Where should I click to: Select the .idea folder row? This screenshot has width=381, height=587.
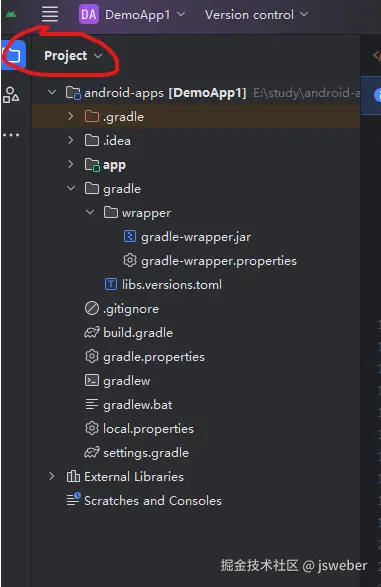point(196,140)
